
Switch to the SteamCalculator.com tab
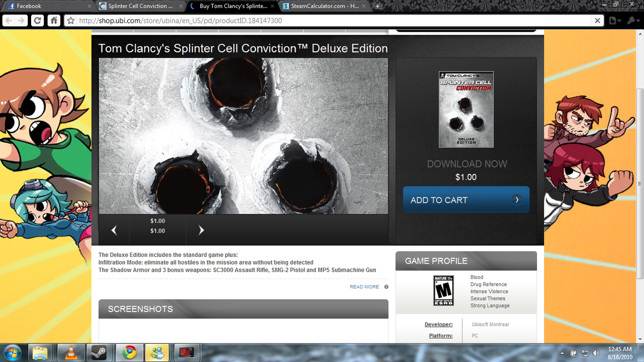[324, 6]
